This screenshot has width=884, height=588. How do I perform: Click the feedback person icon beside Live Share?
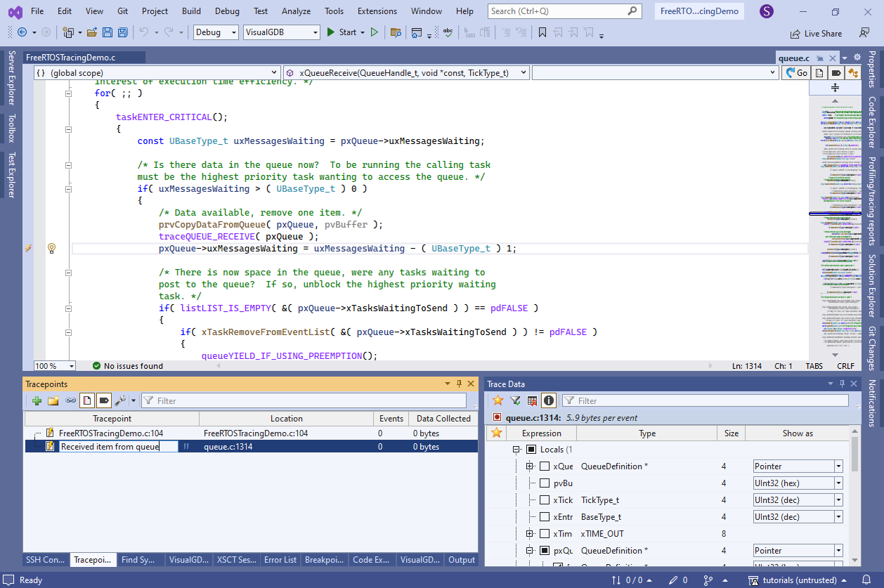tap(864, 32)
